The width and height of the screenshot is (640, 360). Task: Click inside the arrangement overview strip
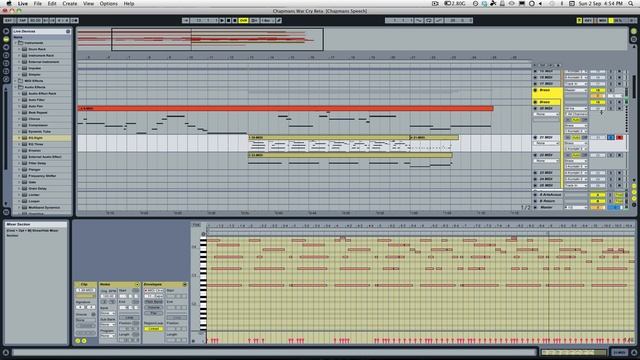(351, 39)
